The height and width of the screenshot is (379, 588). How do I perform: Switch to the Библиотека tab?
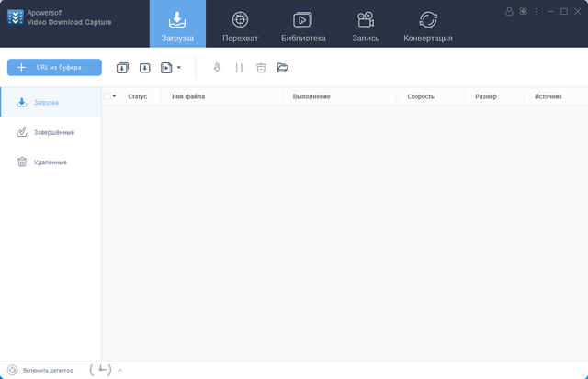pyautogui.click(x=302, y=25)
